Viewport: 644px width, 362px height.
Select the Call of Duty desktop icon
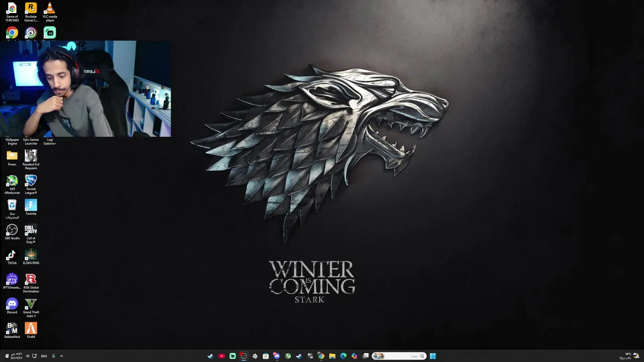click(31, 234)
